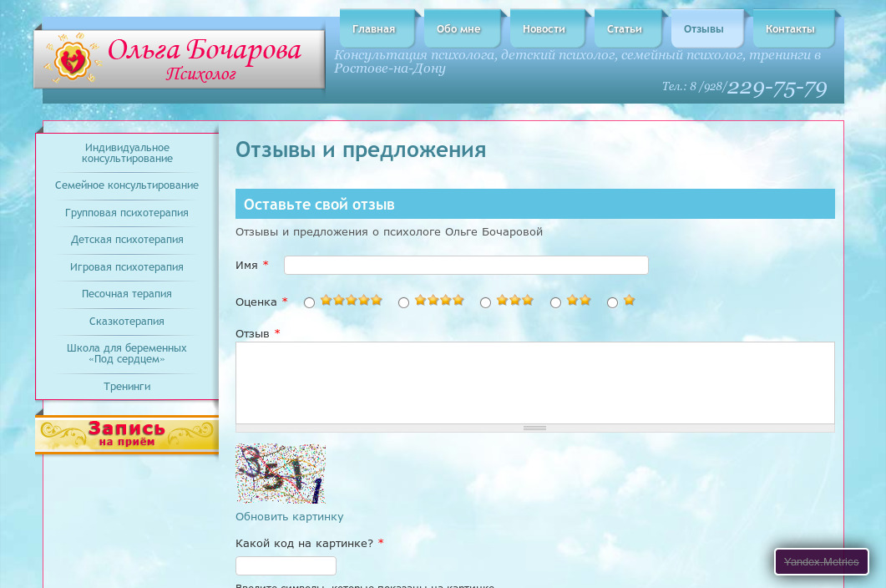Viewport: 886px width, 588px height.
Task: Select the one-star rating option
Action: tap(613, 303)
